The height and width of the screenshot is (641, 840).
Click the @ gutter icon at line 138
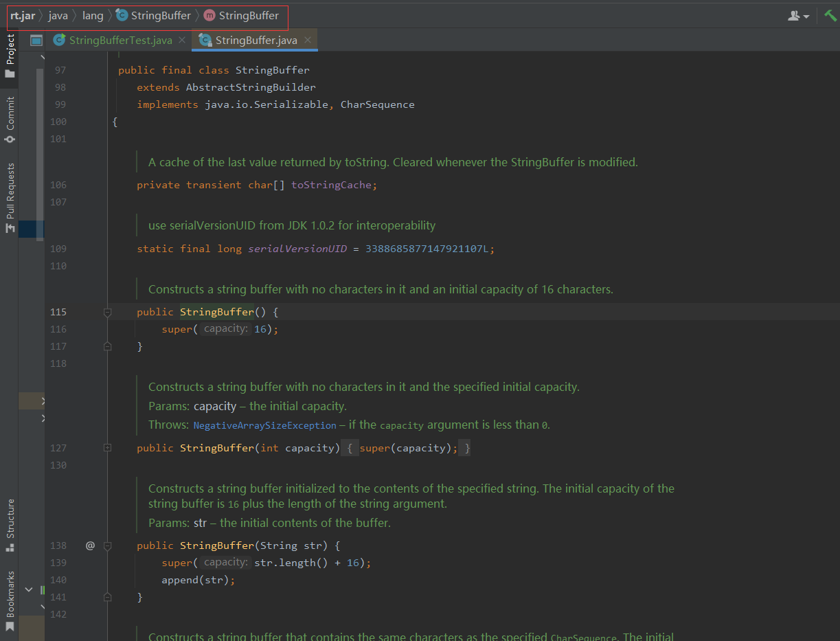[x=90, y=546]
